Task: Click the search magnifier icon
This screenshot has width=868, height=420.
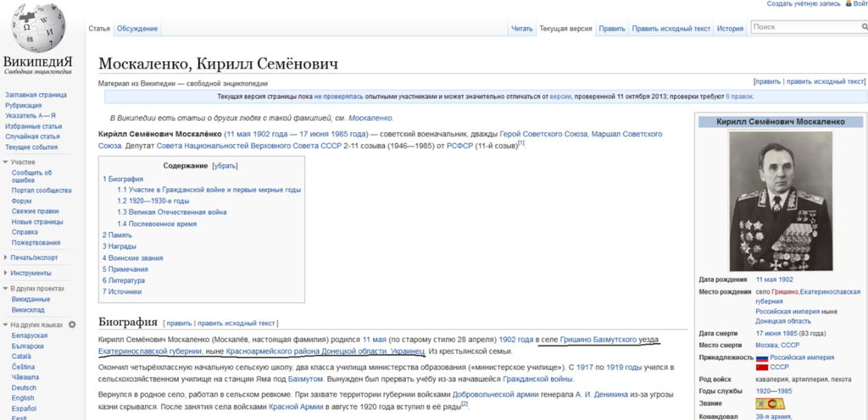Action: pos(864,26)
